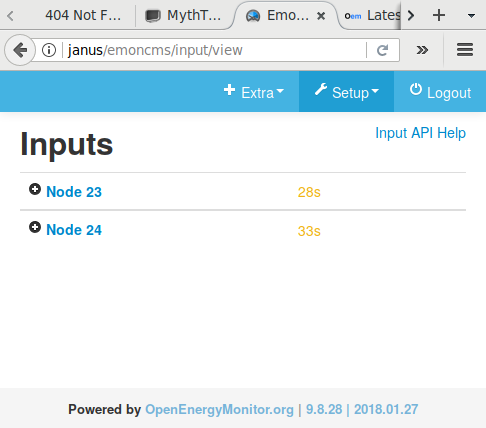Open a new tab with plus icon
Image resolution: width=486 pixels, height=428 pixels.
tap(439, 15)
